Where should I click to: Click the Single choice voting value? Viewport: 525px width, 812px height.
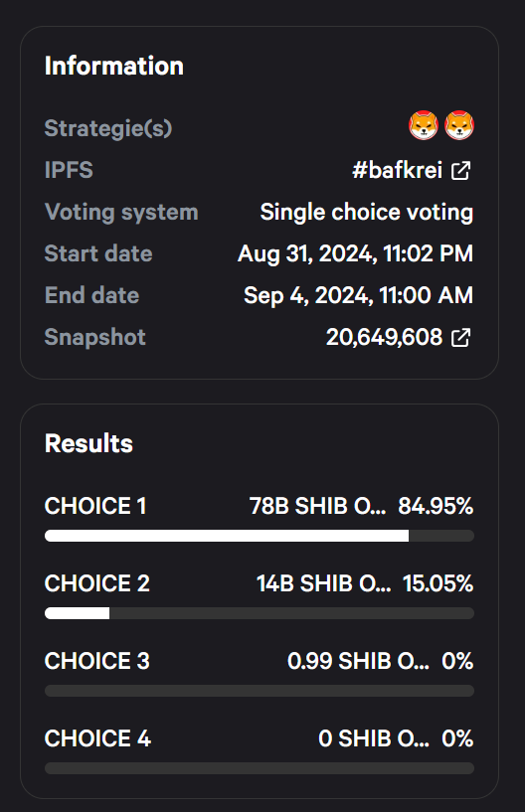click(367, 212)
